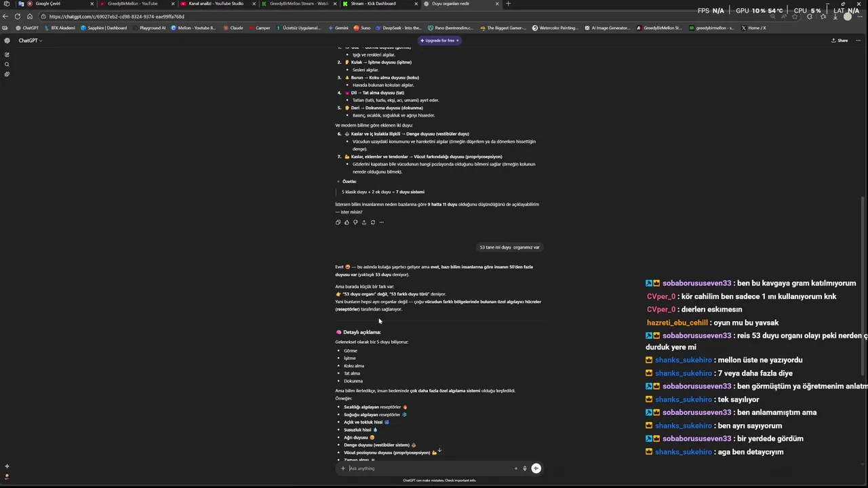Viewport: 868px width, 488px height.
Task: Open the BTK Akademi bookmark
Action: pyautogui.click(x=59, y=28)
